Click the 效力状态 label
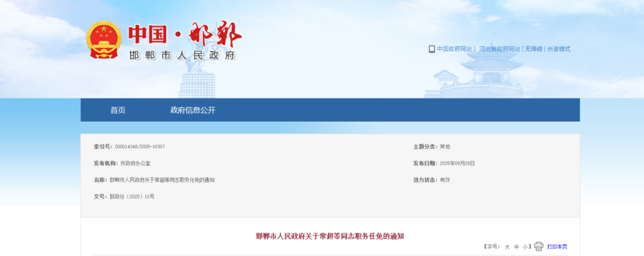Image resolution: width=644 pixels, height=256 pixels. click(426, 180)
